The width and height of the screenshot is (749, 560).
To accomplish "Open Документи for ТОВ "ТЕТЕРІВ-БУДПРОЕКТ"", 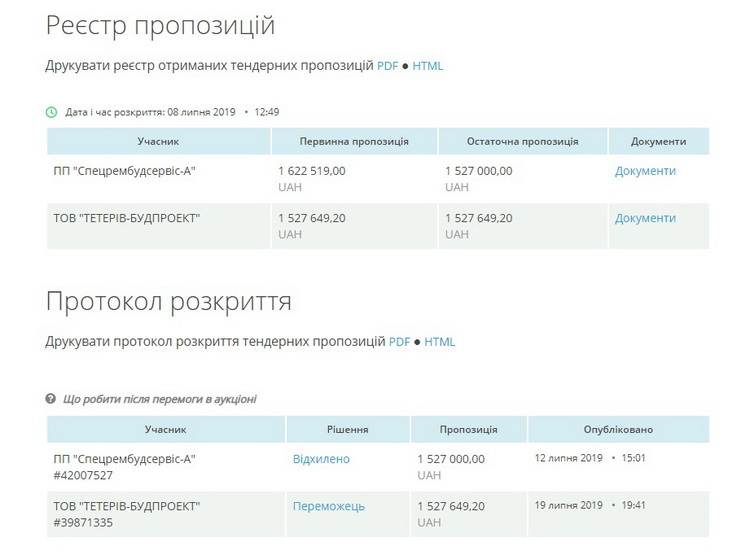I will click(645, 218).
